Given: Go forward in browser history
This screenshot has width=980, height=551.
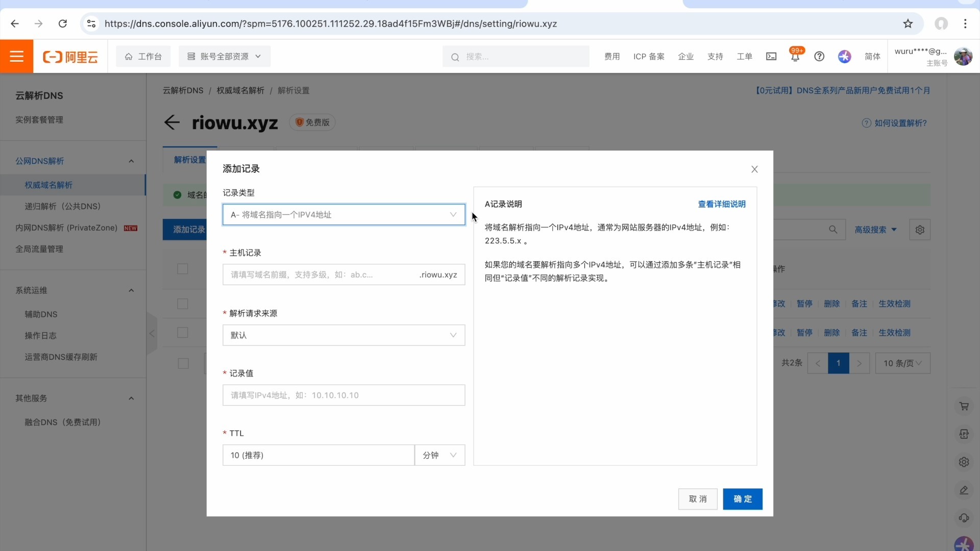Looking at the screenshot, I should (38, 23).
